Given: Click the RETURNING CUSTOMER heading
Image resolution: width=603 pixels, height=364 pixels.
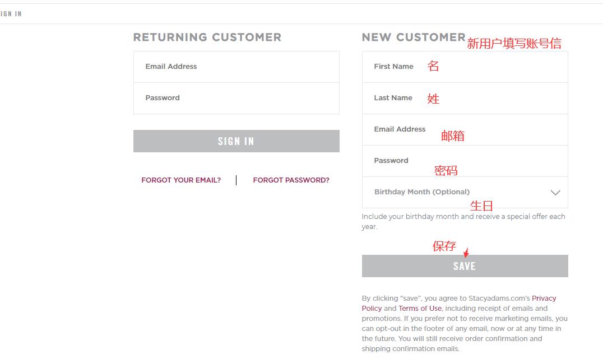Looking at the screenshot, I should (207, 38).
